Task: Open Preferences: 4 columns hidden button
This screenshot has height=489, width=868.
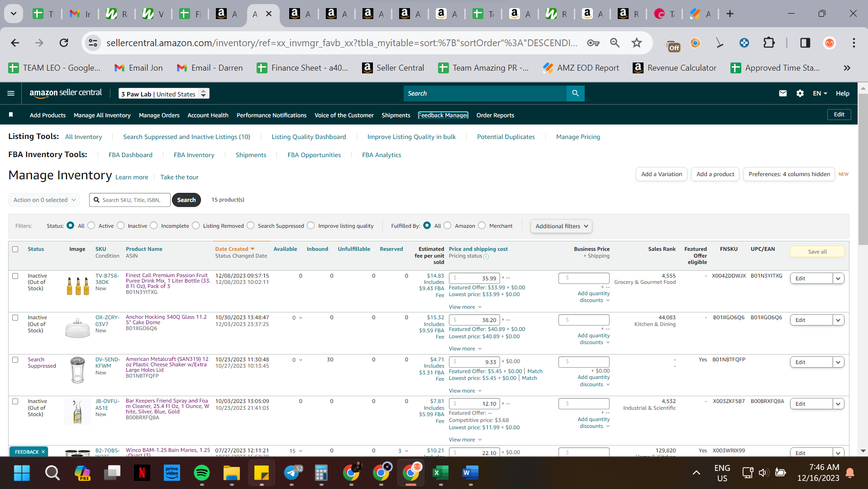Action: coord(789,174)
